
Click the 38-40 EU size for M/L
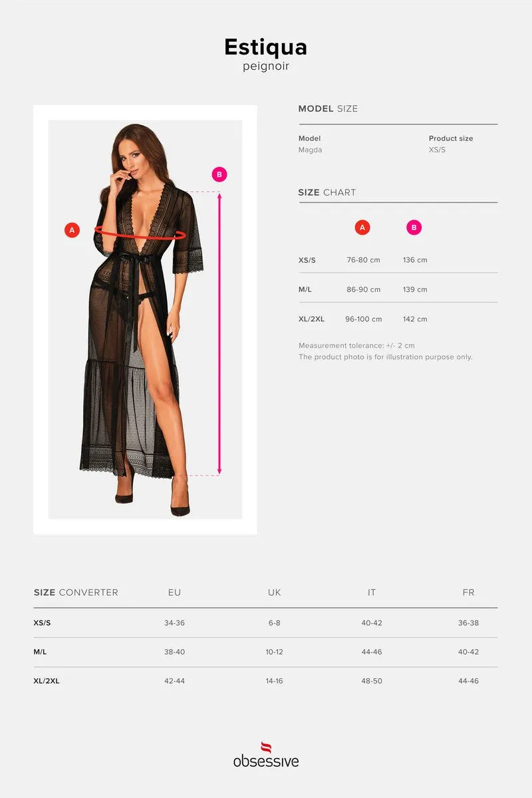click(175, 652)
